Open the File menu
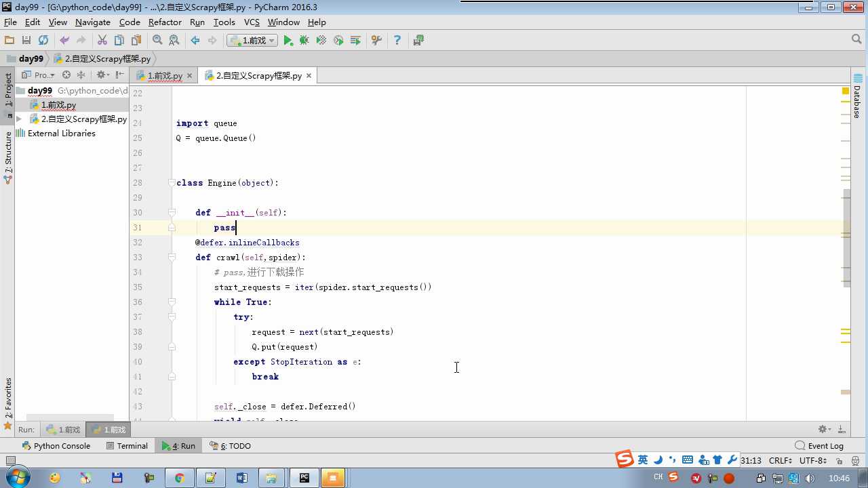Viewport: 868px width, 488px height. [x=10, y=22]
